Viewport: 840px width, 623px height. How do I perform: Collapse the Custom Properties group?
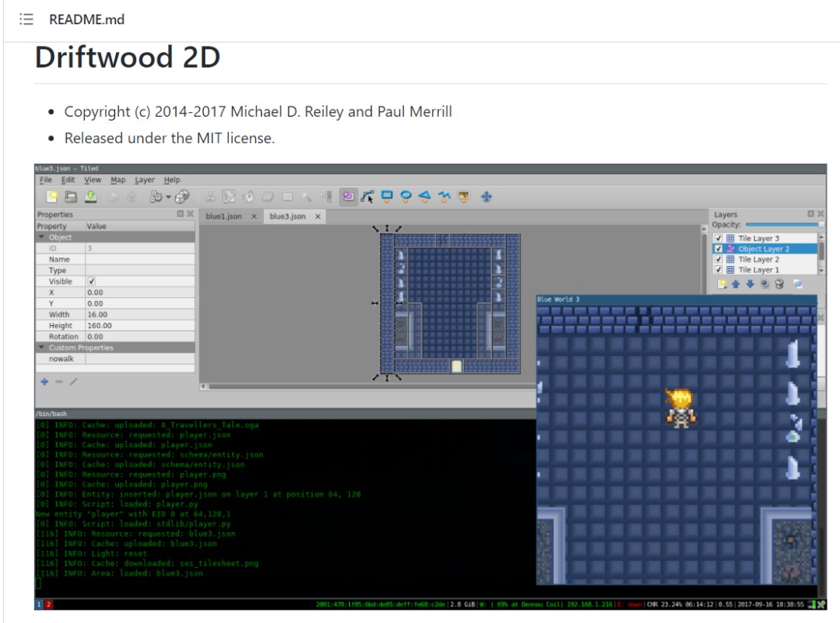tap(41, 347)
